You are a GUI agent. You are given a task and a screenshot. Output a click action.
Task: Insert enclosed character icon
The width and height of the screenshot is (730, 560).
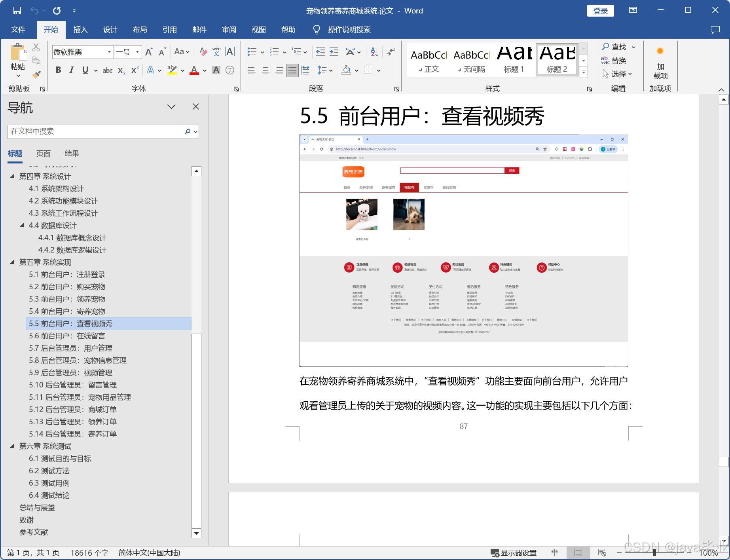click(x=229, y=70)
